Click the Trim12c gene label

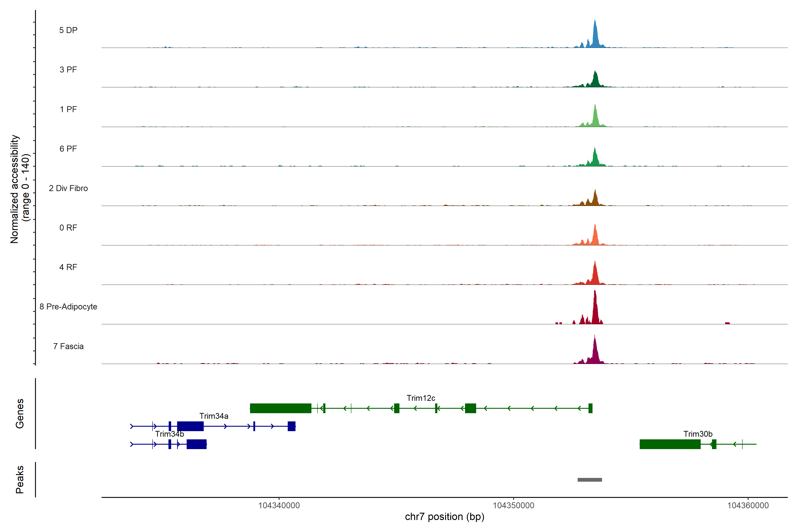tap(421, 398)
